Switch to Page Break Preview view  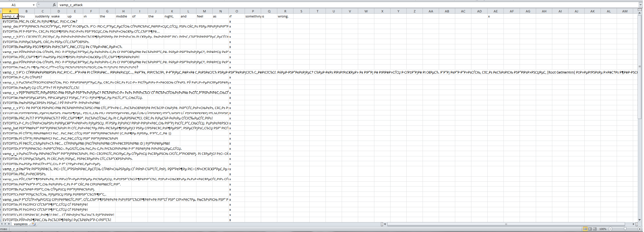[x=595, y=229]
